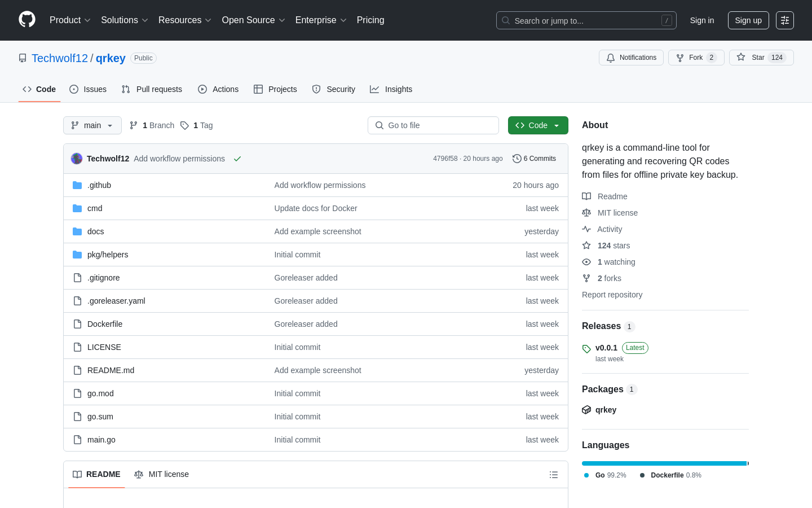812x508 pixels.
Task: Expand the Product menu
Action: (70, 20)
